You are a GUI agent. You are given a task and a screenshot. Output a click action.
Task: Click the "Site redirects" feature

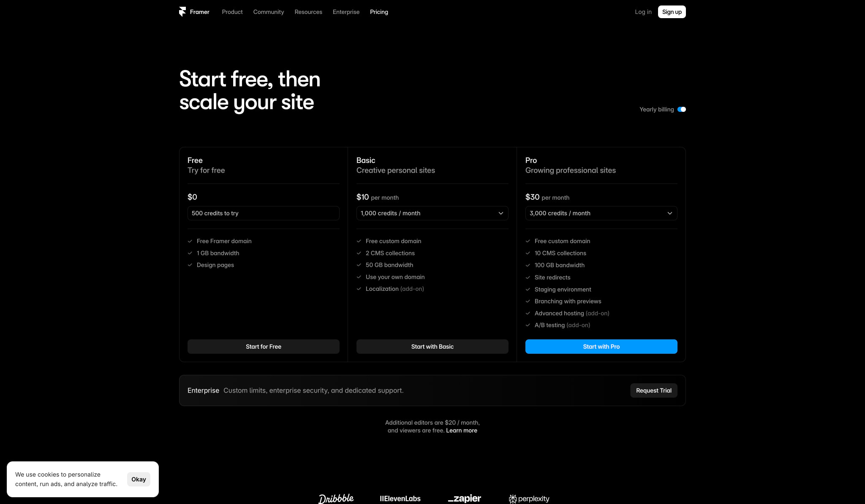coord(552,277)
